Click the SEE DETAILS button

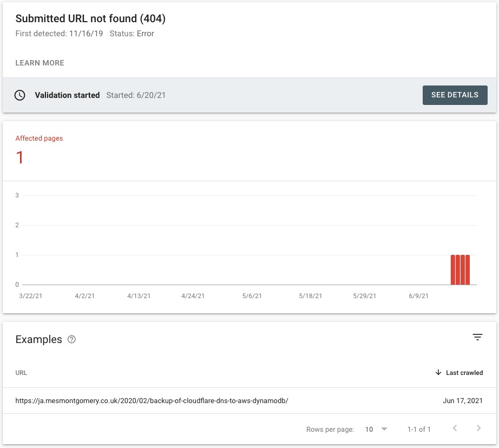[x=455, y=95]
